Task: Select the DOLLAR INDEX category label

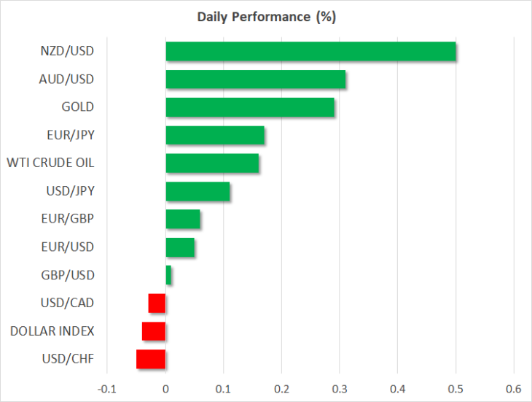Action: [52, 331]
